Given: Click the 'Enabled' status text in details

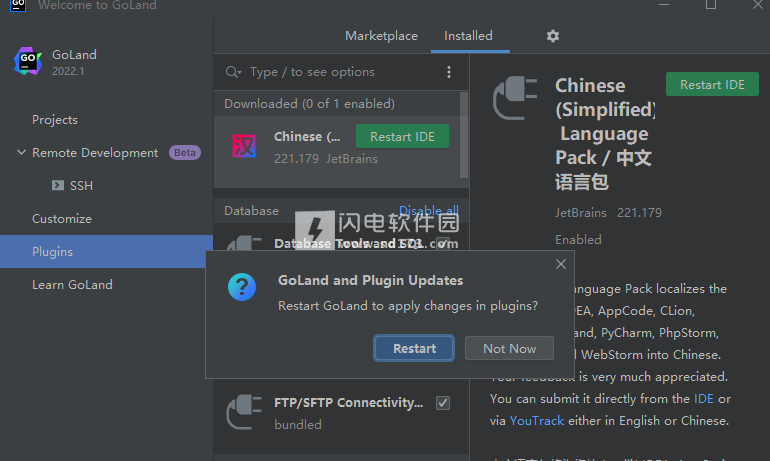Looking at the screenshot, I should click(578, 240).
